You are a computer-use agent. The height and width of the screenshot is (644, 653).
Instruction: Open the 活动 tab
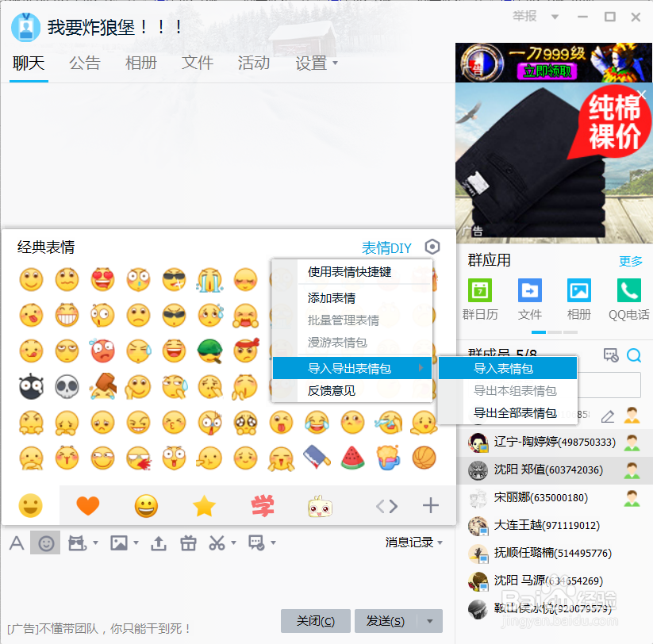point(254,63)
